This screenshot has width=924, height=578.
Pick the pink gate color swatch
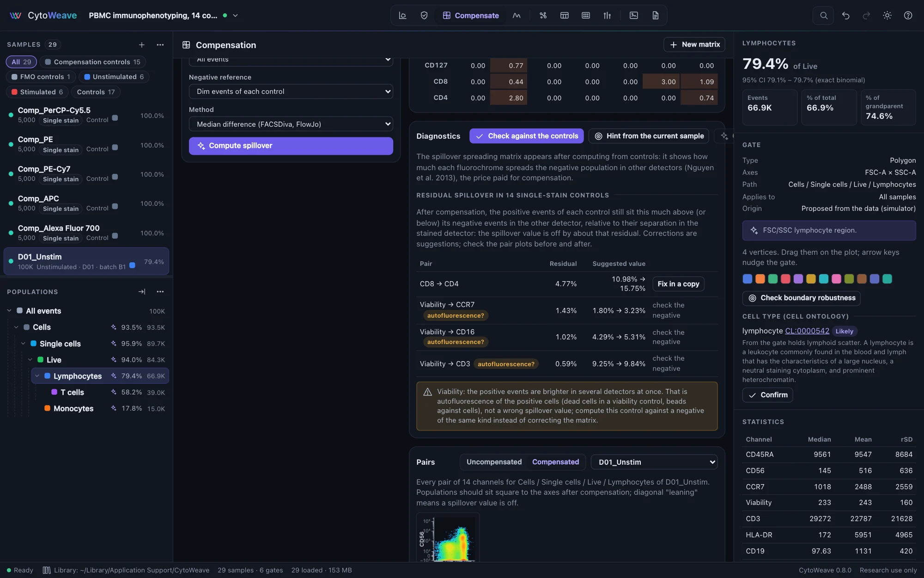(x=836, y=279)
